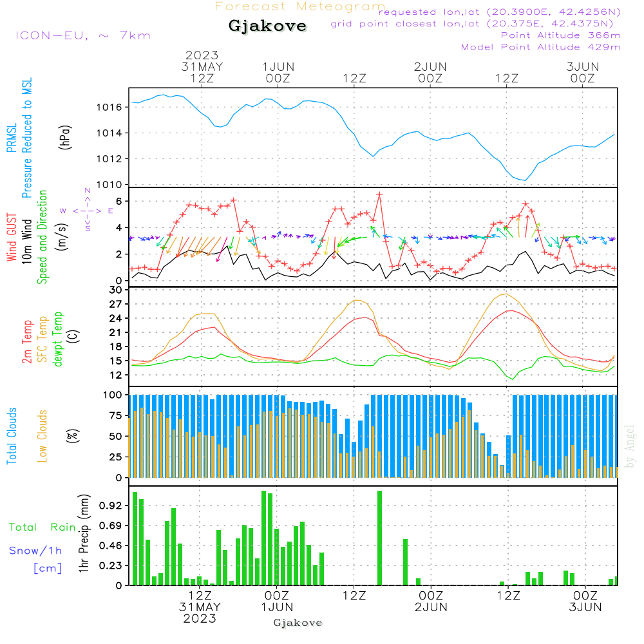Click the "[cm]" snow unit label

48,569
